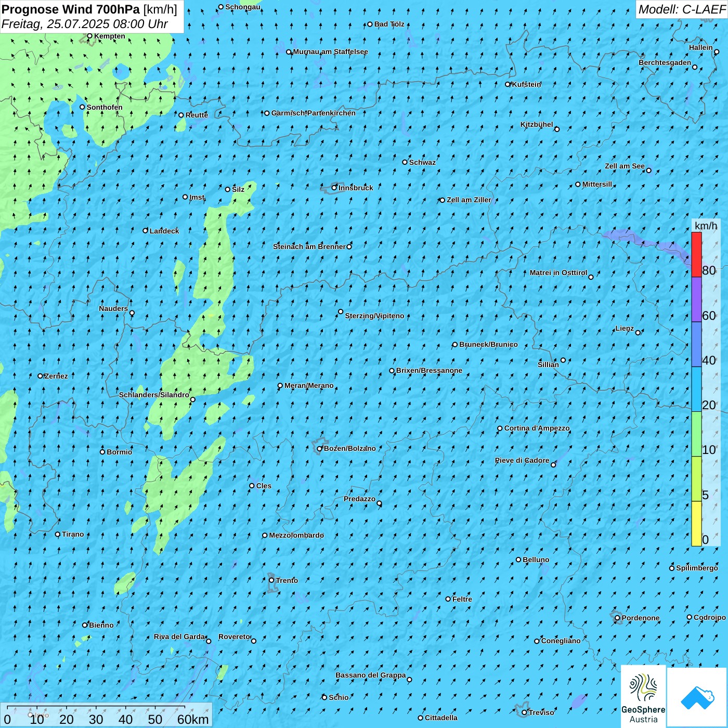Select the Schongau label
Image resolution: width=728 pixels, height=728 pixels.
pos(243,7)
